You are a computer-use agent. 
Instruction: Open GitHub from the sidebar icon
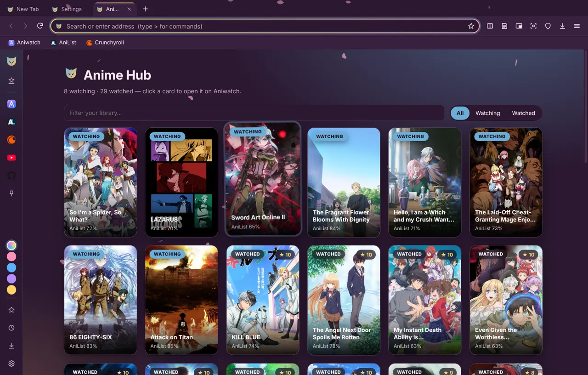pyautogui.click(x=11, y=176)
